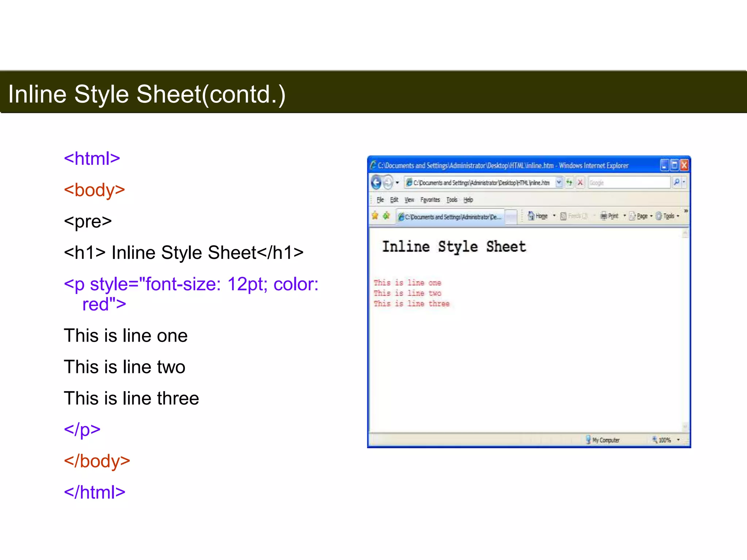
Task: Click the 100% zoom level button
Action: click(x=662, y=440)
